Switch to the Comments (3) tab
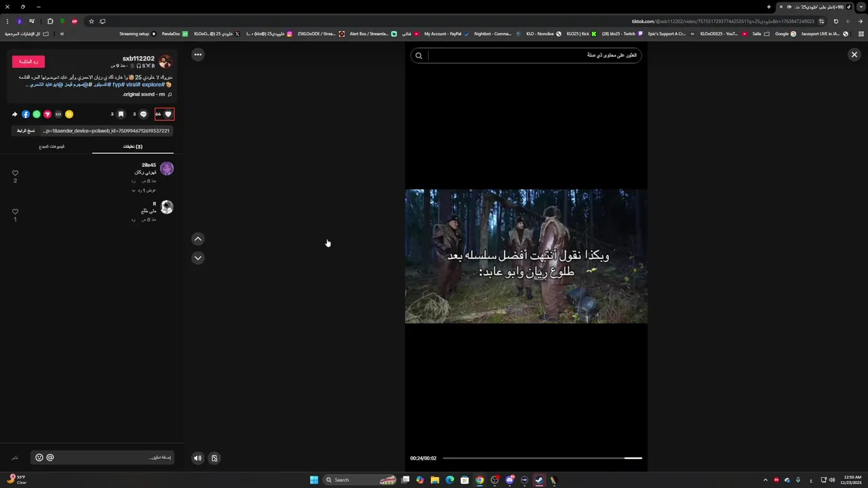Viewport: 868px width, 488px height. click(x=133, y=146)
